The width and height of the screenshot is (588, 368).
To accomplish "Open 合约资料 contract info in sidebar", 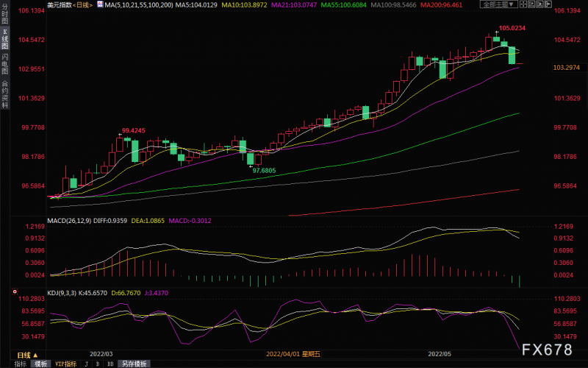I will [5, 93].
